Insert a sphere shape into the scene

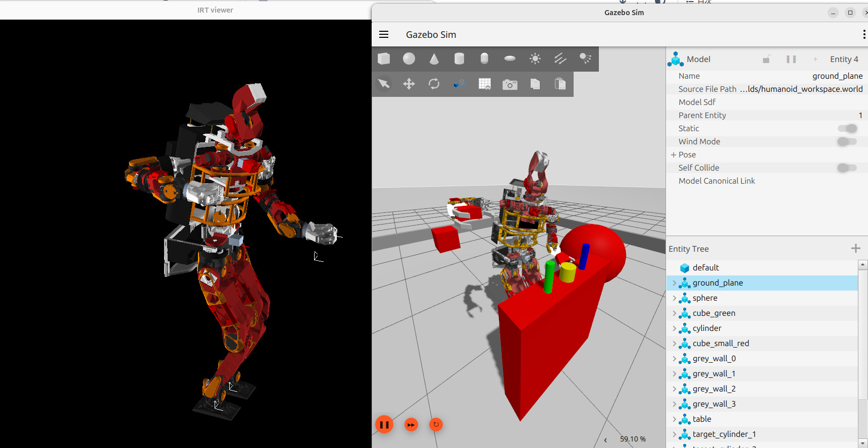(409, 59)
